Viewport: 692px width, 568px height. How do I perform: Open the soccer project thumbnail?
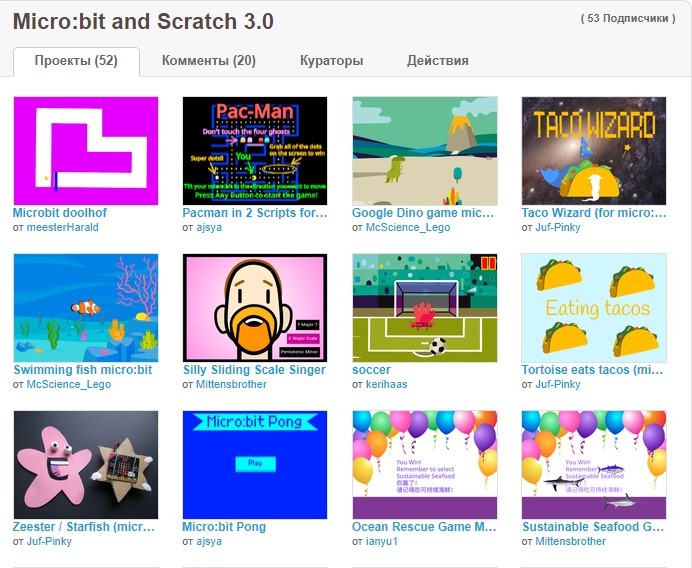tap(425, 308)
